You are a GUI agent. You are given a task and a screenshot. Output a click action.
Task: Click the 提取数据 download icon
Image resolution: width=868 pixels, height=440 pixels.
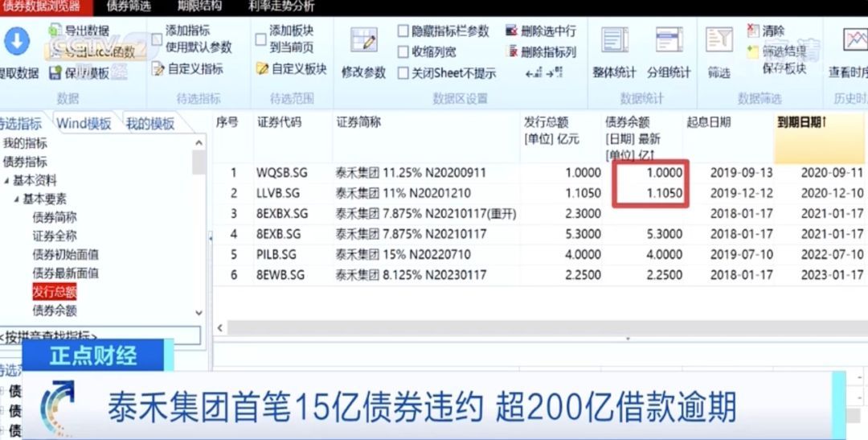click(x=18, y=42)
